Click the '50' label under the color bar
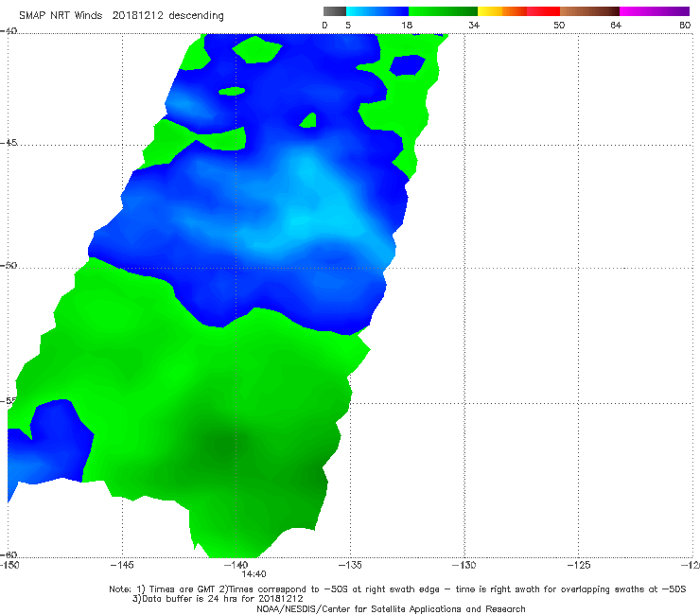This screenshot has width=700, height=615. coord(559,25)
